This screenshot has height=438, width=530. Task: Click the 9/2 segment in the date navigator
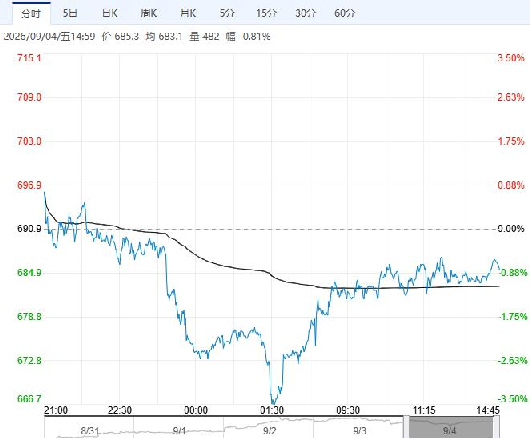[x=269, y=428]
